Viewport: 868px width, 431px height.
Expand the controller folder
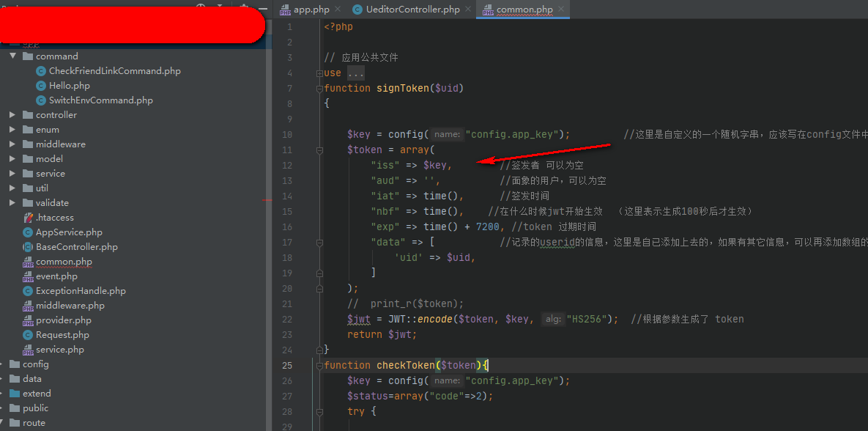(12, 114)
